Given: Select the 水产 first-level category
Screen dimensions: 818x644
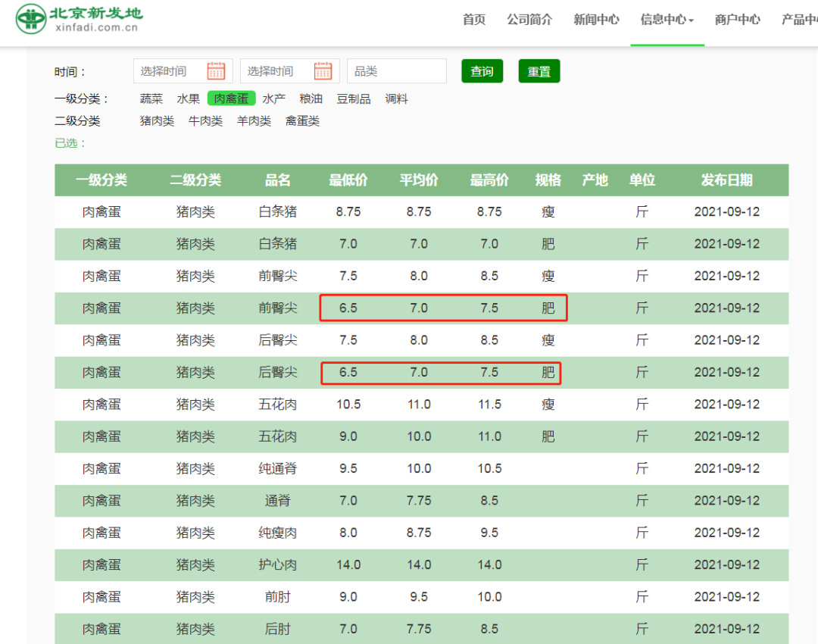Looking at the screenshot, I should click(x=274, y=98).
